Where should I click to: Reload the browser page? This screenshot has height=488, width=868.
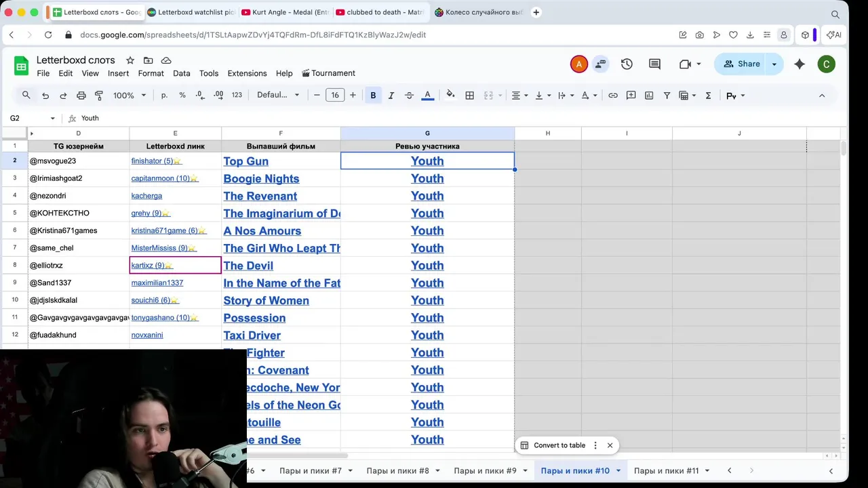coord(48,35)
